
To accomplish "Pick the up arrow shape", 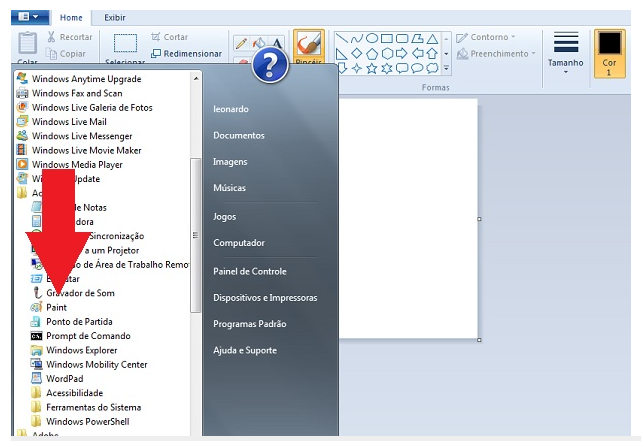I will point(432,54).
